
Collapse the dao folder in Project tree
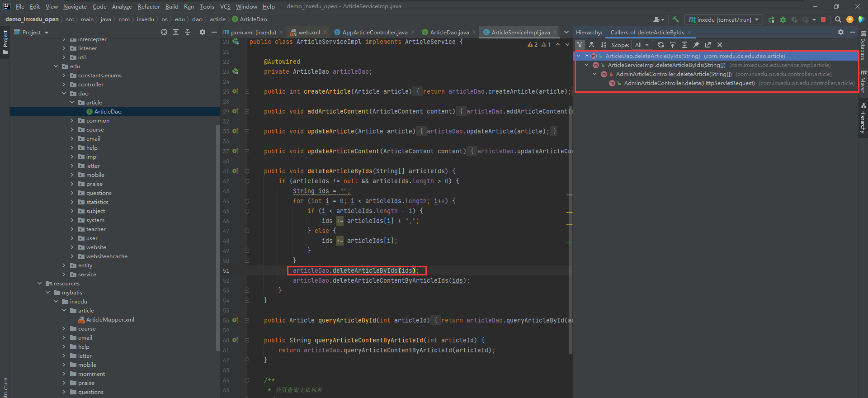pyautogui.click(x=64, y=94)
